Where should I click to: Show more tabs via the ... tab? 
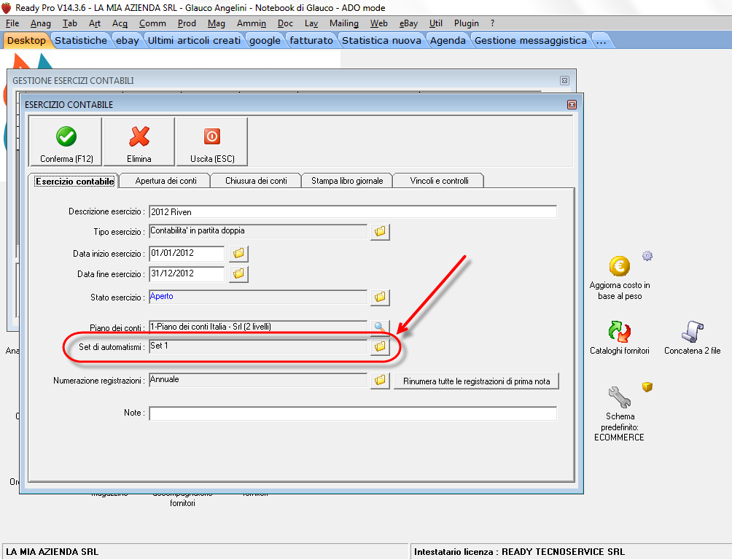click(x=601, y=40)
